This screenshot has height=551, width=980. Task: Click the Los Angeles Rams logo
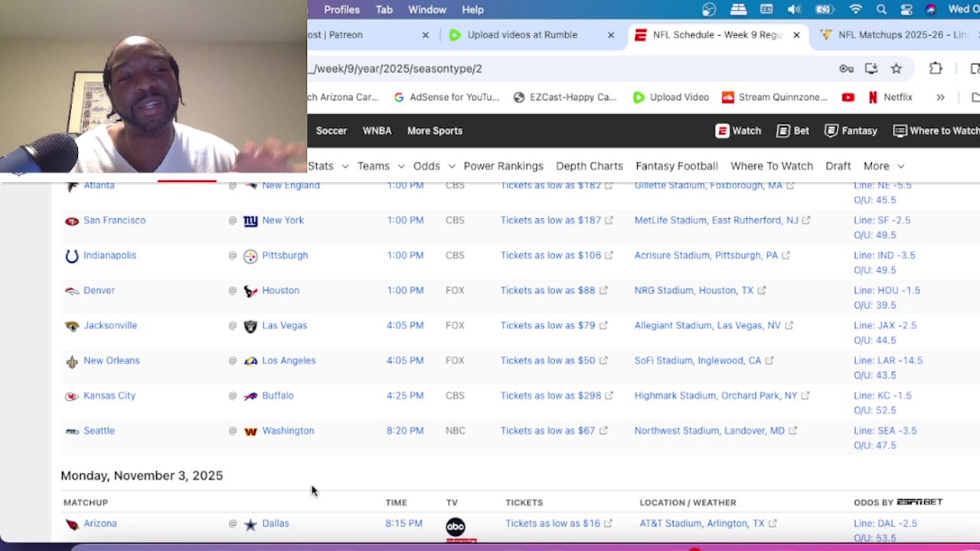point(250,361)
